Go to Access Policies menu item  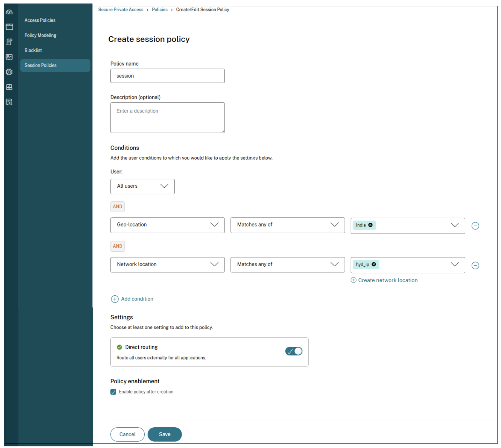[x=40, y=20]
